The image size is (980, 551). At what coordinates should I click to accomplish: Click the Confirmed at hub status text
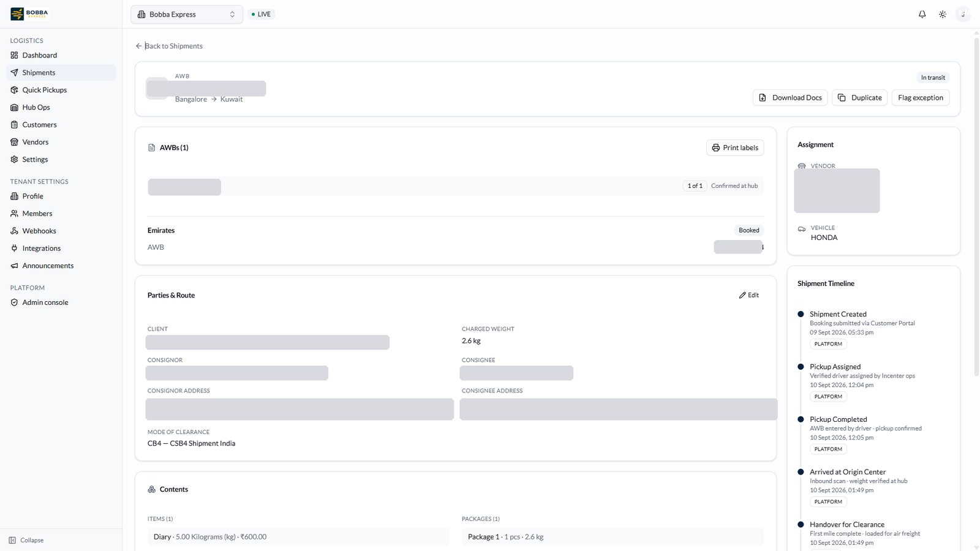tap(734, 186)
